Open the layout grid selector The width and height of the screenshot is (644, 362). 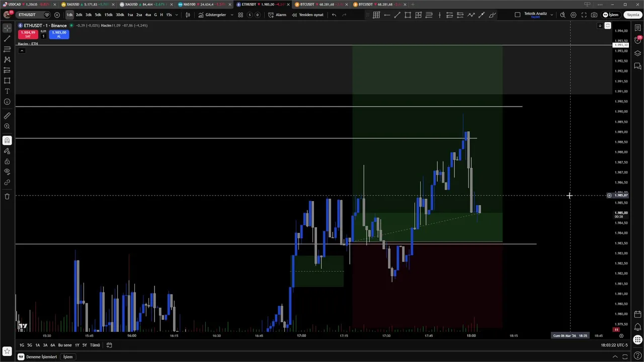(240, 15)
